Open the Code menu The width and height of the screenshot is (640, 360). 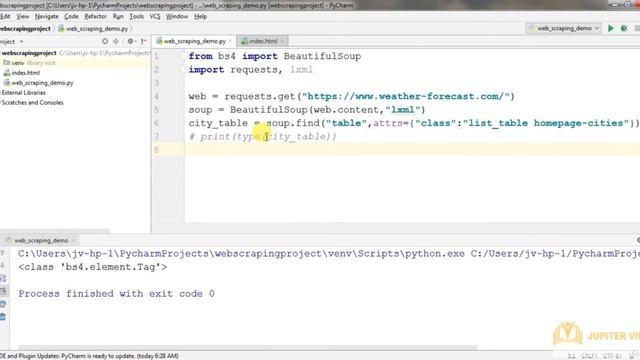[x=71, y=16]
